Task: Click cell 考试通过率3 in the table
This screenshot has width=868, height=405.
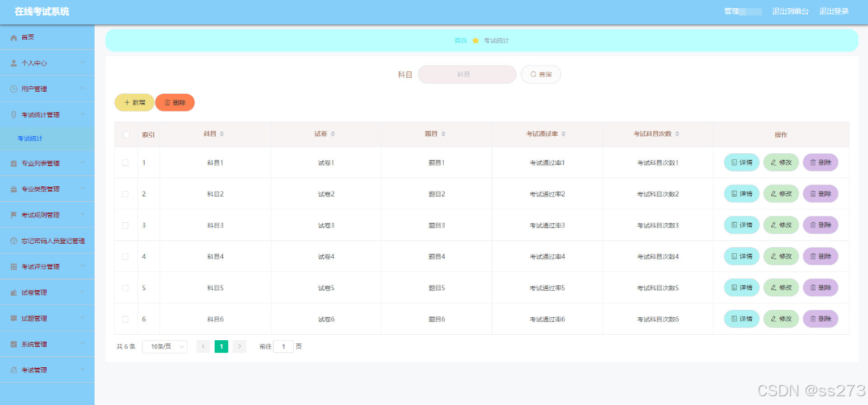Action: pos(547,225)
